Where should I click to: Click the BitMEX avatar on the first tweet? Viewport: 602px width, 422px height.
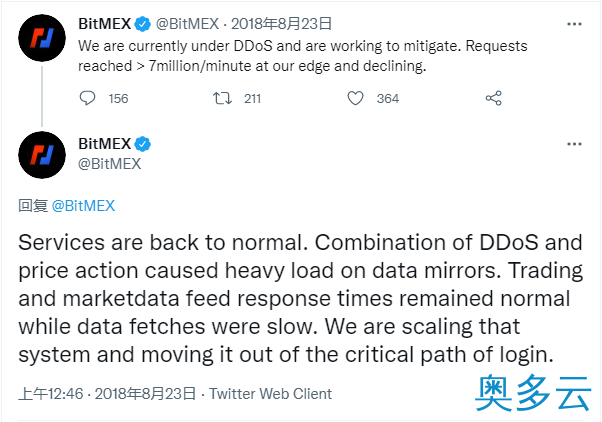[x=42, y=38]
